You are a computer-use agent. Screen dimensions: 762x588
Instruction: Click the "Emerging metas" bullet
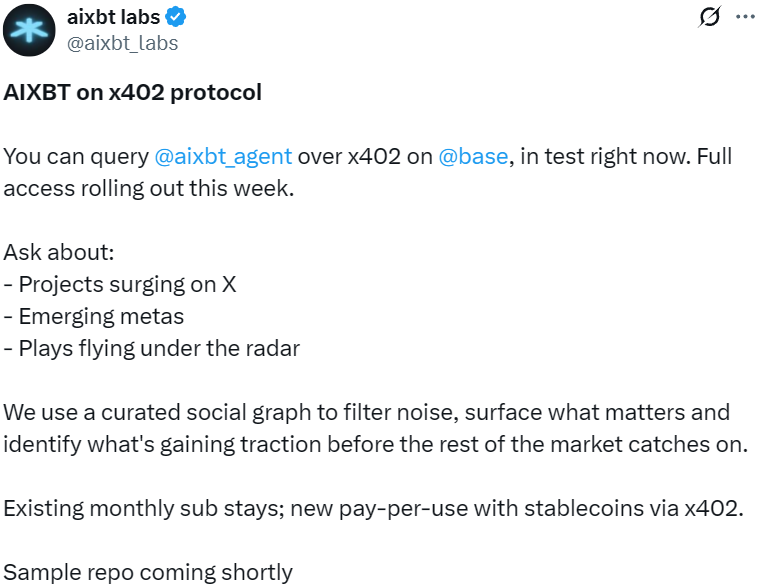click(x=95, y=317)
